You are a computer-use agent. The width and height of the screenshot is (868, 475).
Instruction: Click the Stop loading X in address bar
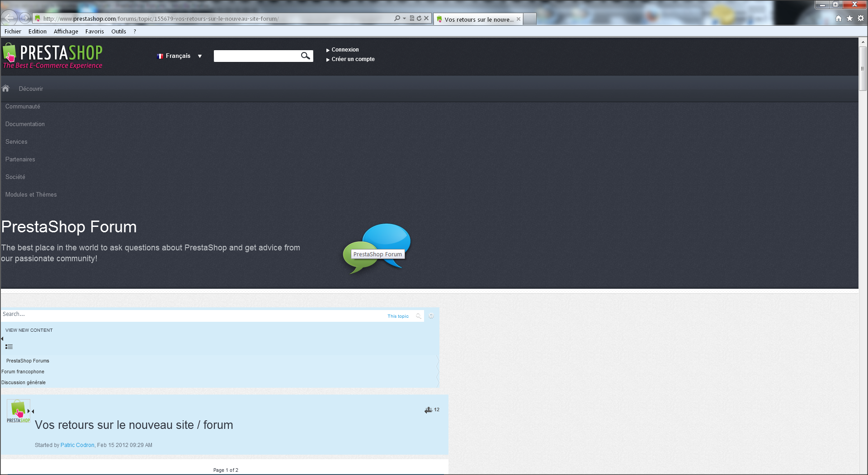(426, 19)
